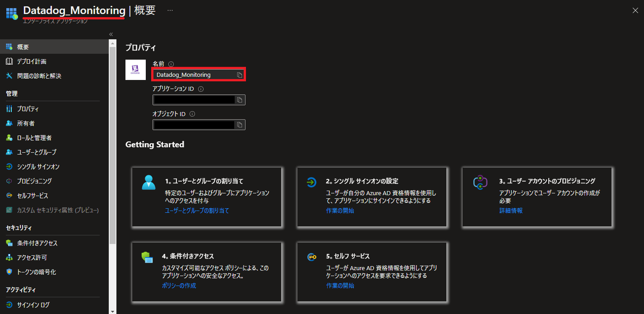The width and height of the screenshot is (644, 314).
Task: Click the enterprise application icon in header
Action: click(12, 14)
